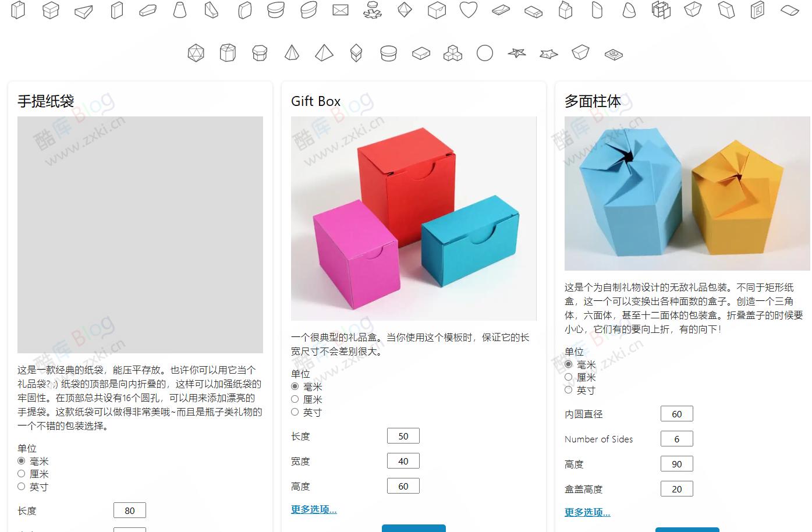Focus Number of Sides field
The width and height of the screenshot is (812, 532).
[677, 439]
